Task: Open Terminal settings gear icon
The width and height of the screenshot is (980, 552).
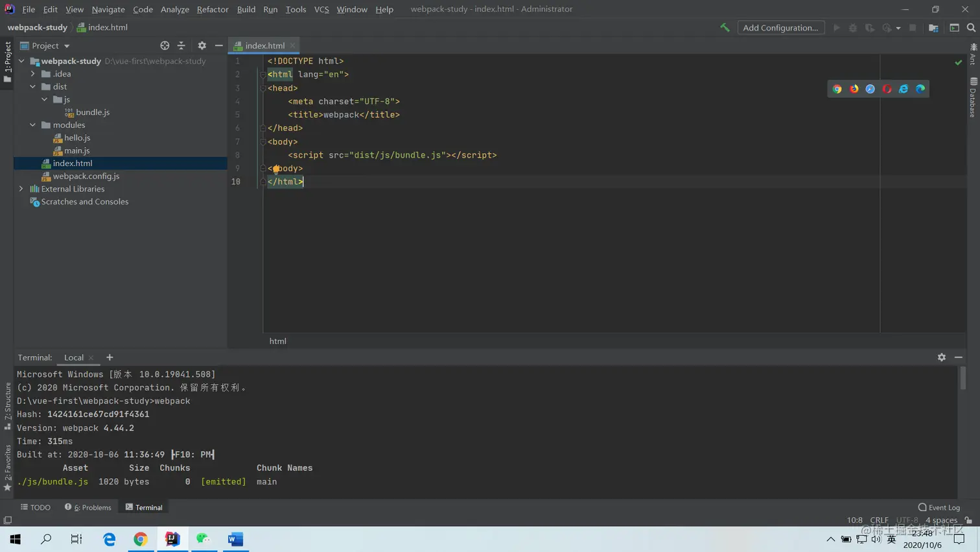Action: click(942, 357)
